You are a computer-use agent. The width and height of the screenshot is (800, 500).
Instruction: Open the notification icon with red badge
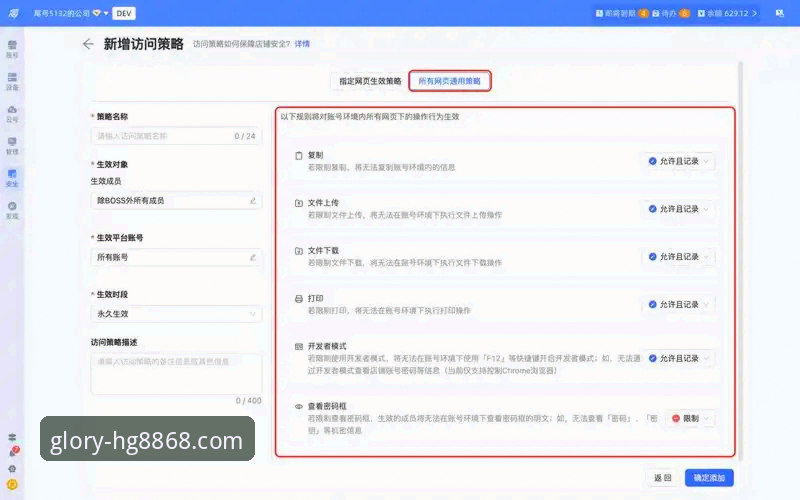pos(13,453)
